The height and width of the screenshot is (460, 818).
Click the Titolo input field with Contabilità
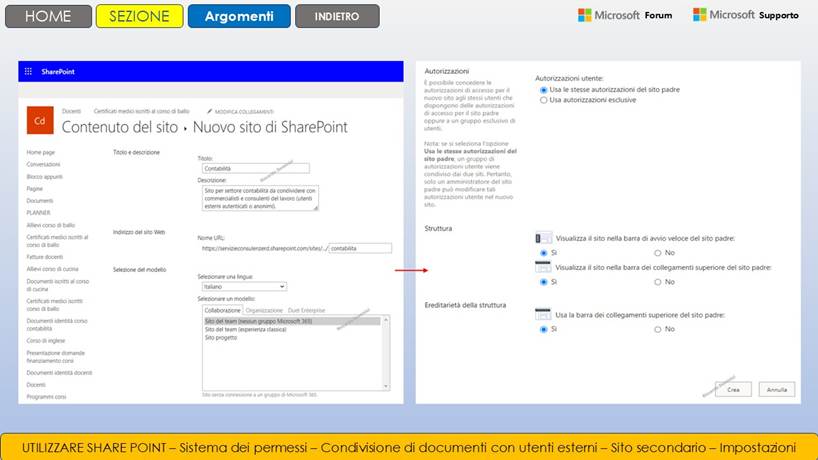[256, 168]
